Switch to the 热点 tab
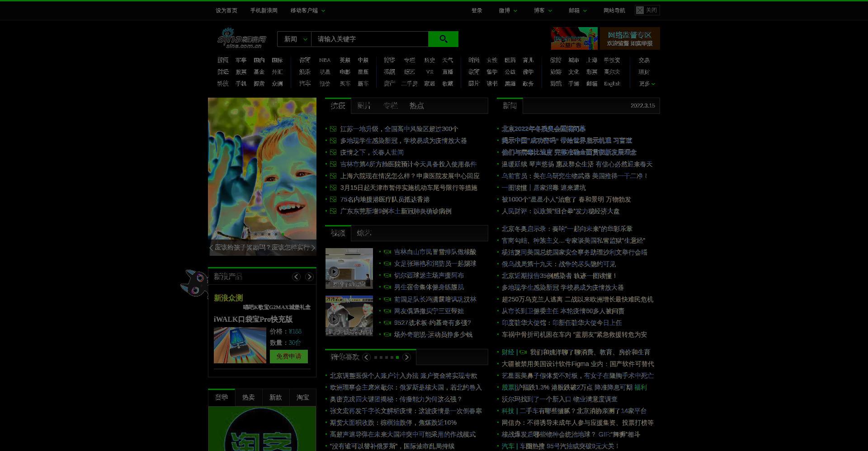 (x=416, y=106)
